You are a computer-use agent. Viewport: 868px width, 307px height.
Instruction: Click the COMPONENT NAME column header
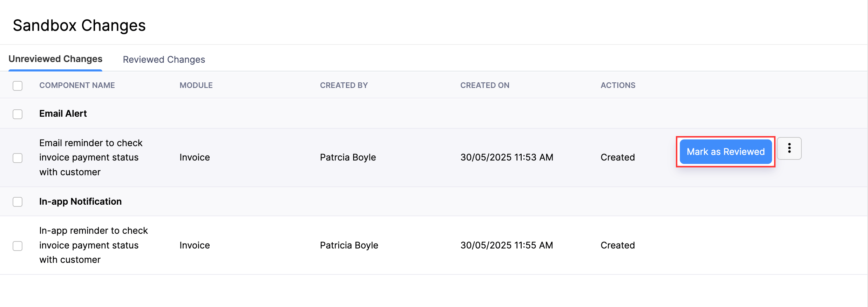(x=77, y=85)
